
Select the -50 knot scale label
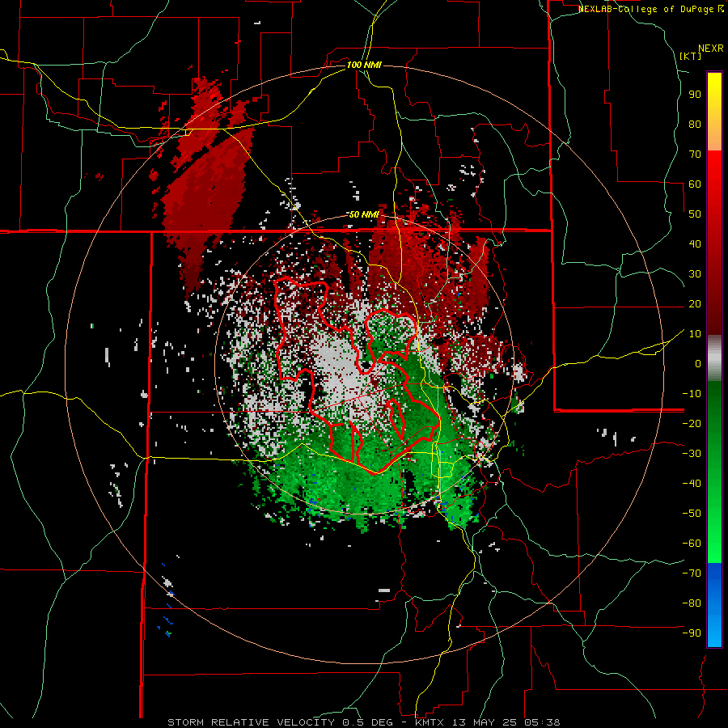tap(692, 514)
